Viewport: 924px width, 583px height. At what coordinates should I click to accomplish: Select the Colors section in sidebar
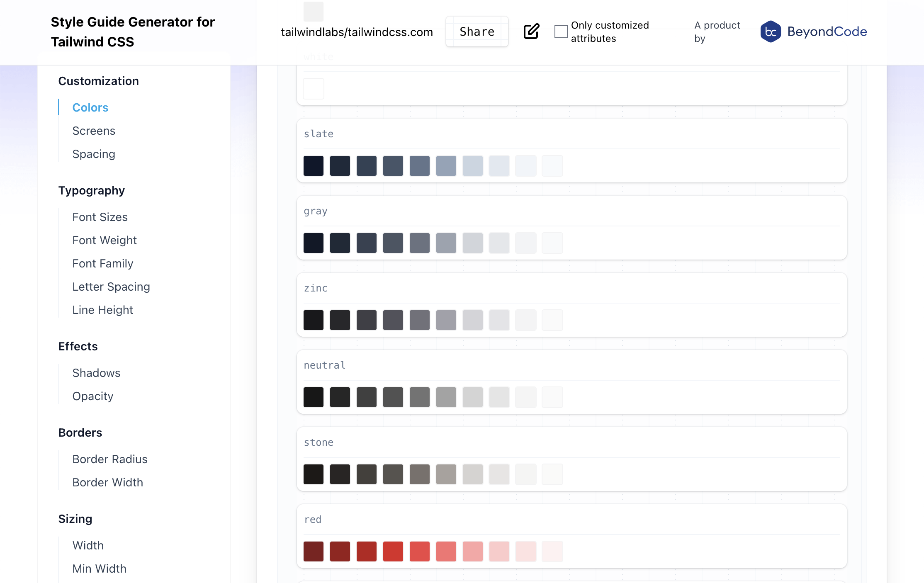click(91, 107)
